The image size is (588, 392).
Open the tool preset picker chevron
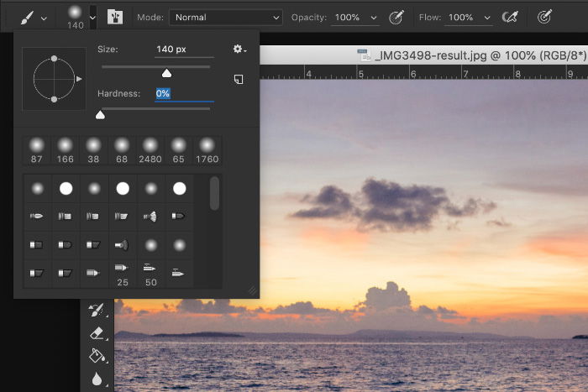44,18
